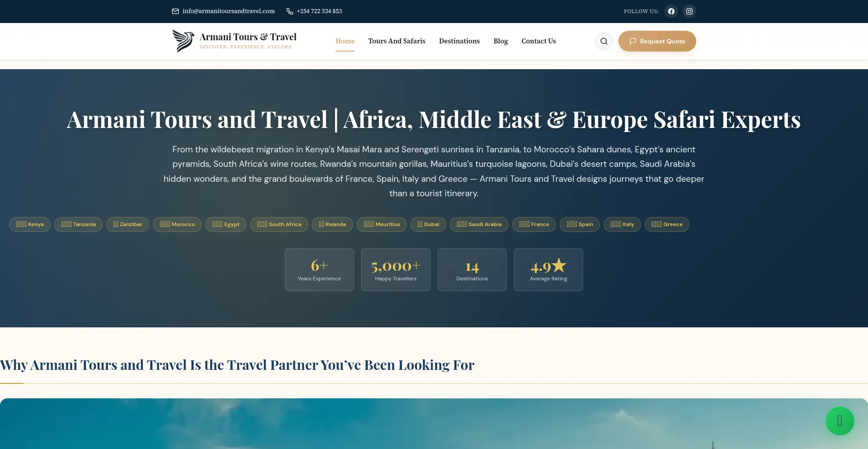Click the info@armanitoursandtravel.com email link
The height and width of the screenshot is (449, 868).
coord(229,11)
